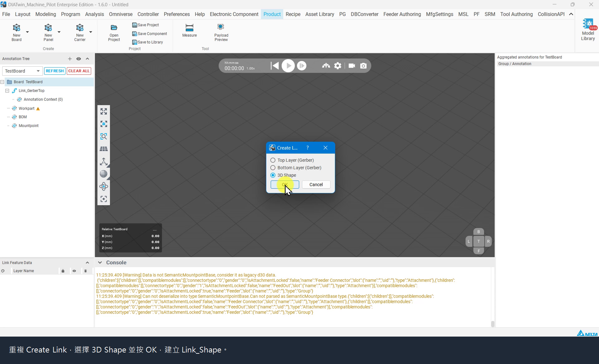Open the Omniverse menu
The width and height of the screenshot is (599, 364).
(121, 14)
